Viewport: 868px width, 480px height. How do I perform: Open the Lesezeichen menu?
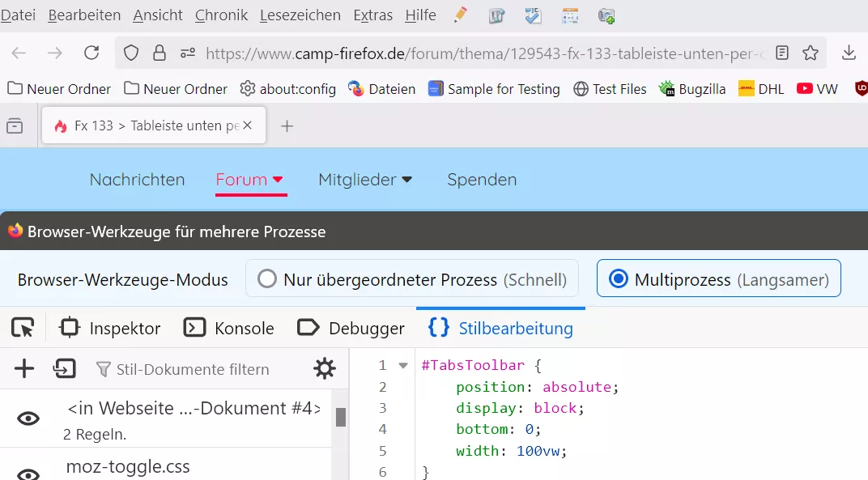[300, 15]
